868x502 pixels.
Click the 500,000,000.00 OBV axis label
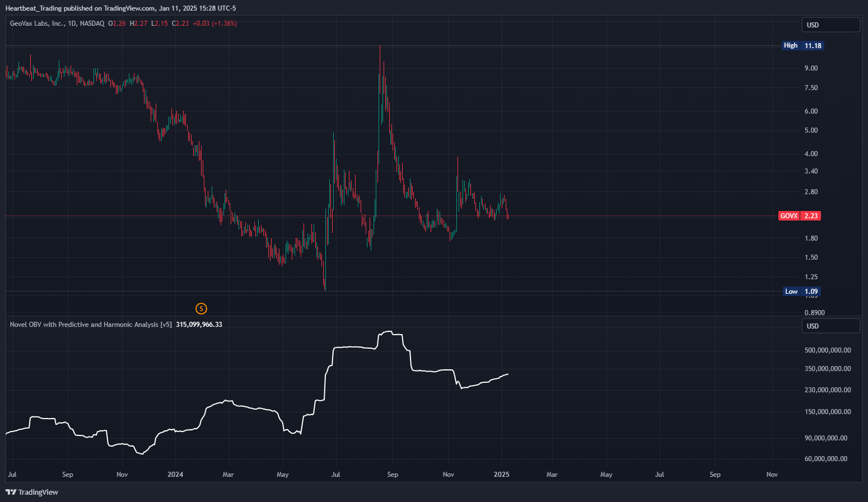click(828, 350)
